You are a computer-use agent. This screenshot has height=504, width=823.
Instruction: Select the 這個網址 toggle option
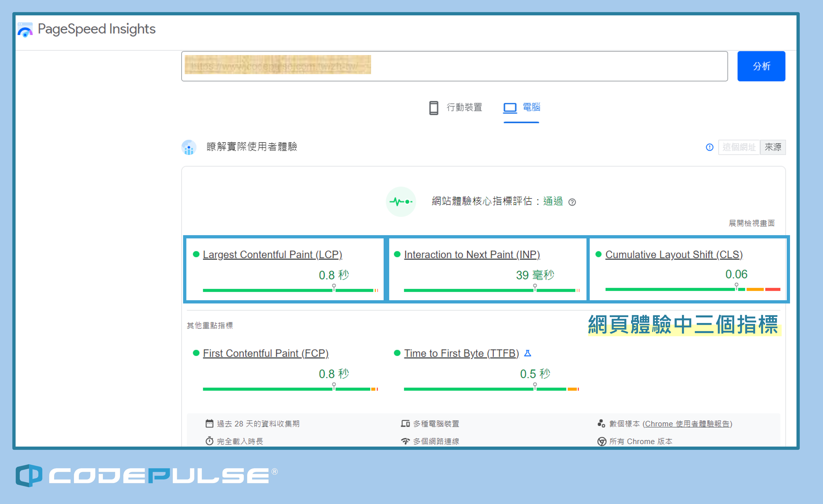pos(739,147)
